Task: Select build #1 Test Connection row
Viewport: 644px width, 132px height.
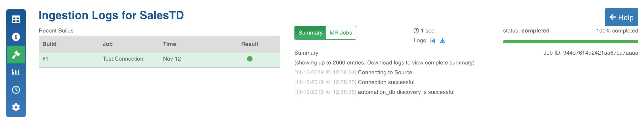Action: pos(159,59)
